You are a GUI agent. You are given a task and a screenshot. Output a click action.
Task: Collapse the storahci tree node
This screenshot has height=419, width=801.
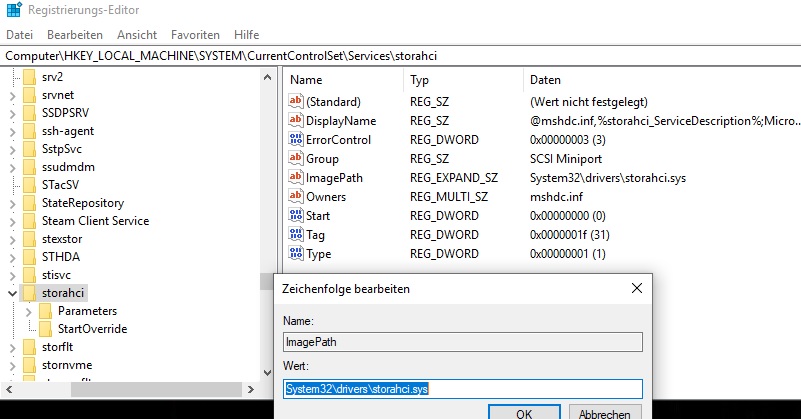[12, 293]
